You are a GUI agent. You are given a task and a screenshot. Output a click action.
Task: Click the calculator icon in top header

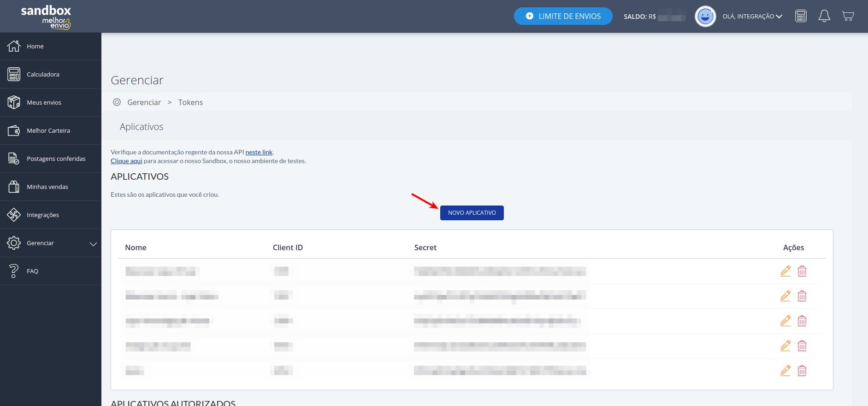coord(801,16)
